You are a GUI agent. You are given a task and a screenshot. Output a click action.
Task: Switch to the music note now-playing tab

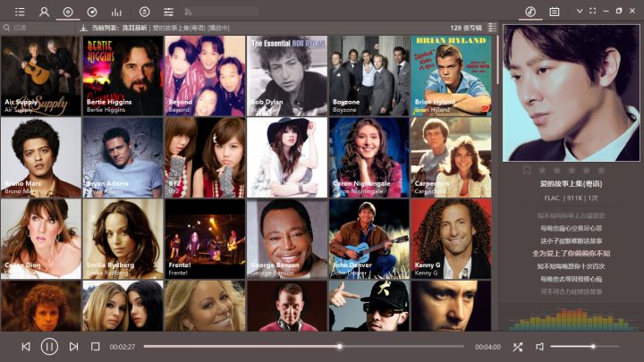[x=530, y=12]
